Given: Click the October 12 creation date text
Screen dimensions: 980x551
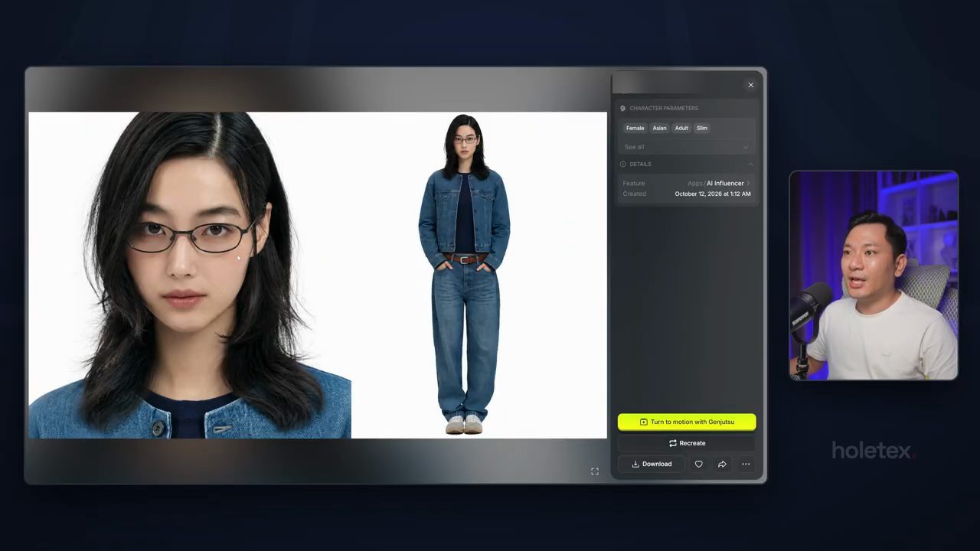Looking at the screenshot, I should (x=713, y=194).
